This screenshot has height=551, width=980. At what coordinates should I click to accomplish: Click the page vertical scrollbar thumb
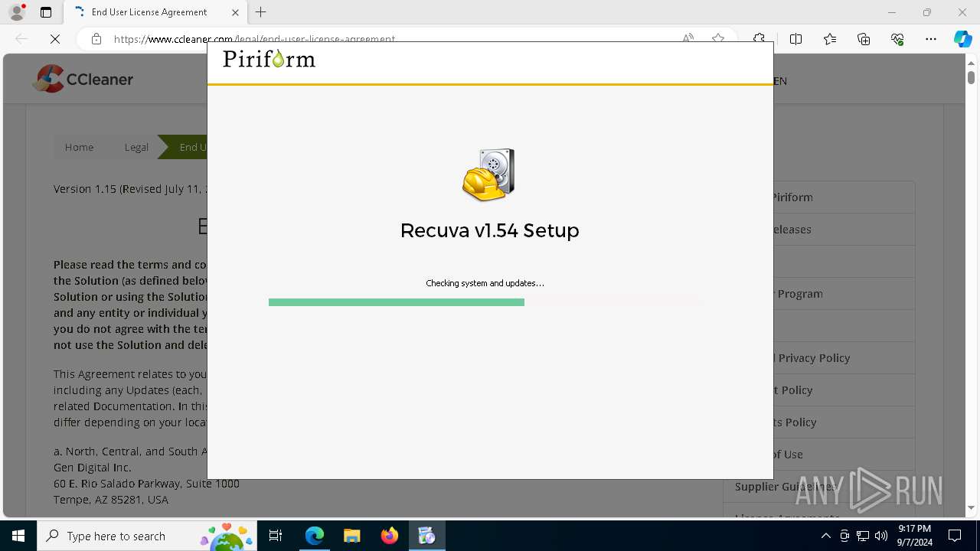coord(971,77)
